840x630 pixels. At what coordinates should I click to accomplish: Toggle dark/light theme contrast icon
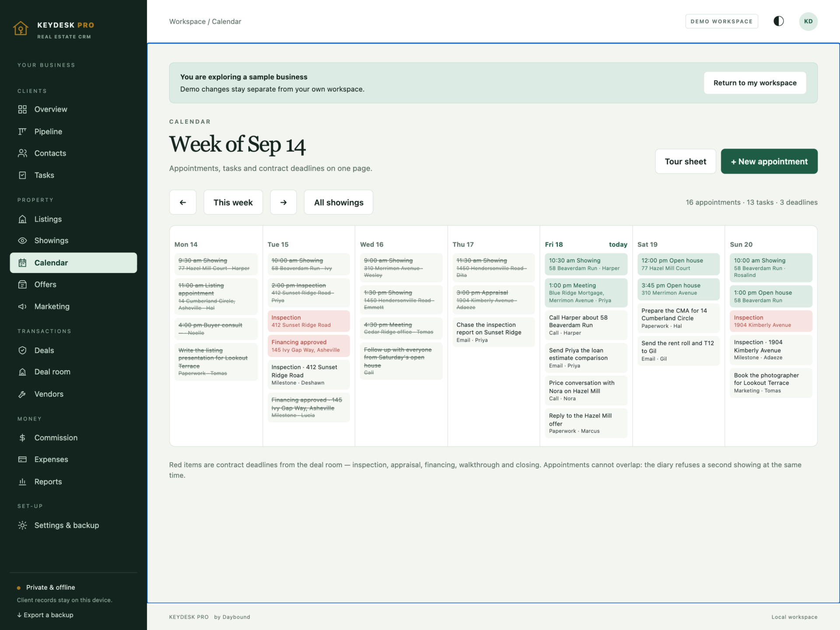(778, 21)
